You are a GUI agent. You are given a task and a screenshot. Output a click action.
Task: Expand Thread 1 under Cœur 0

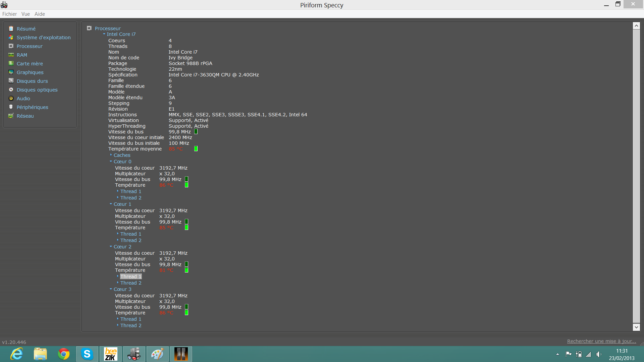click(x=117, y=191)
